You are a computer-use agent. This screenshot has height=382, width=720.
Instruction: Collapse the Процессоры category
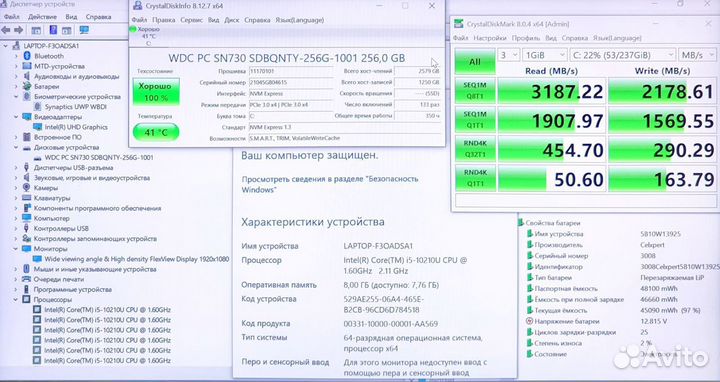pyautogui.click(x=16, y=299)
